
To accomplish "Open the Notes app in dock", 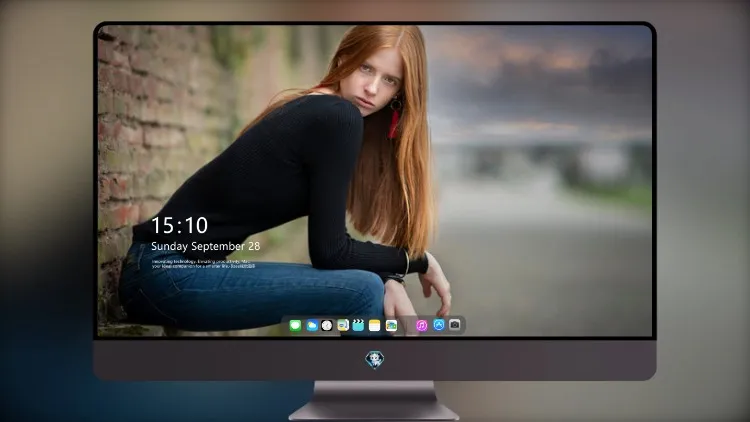I will tap(375, 326).
